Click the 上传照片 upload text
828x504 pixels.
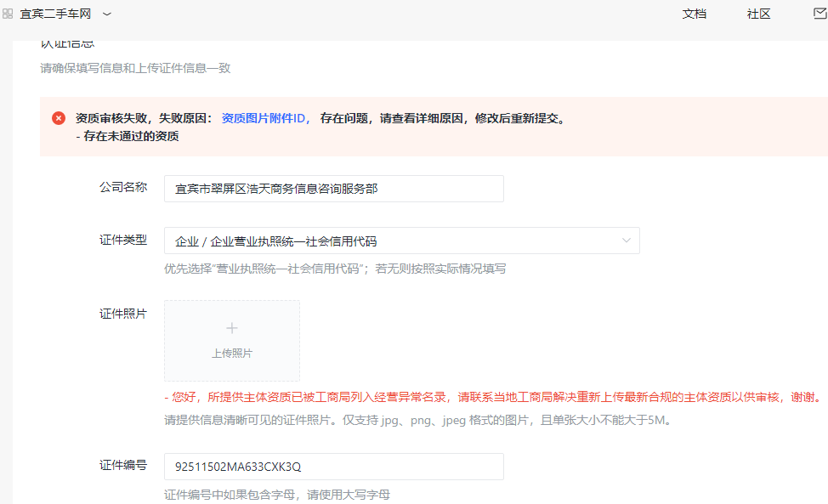(232, 354)
